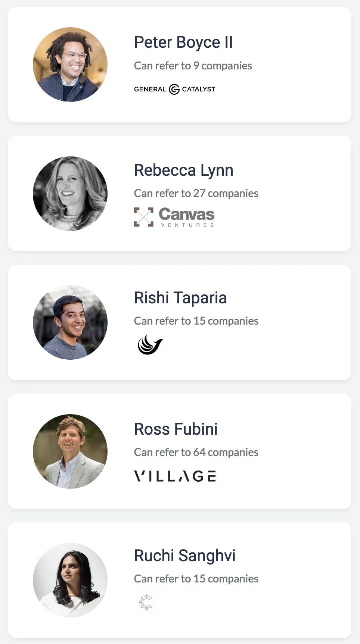Click the circular G icon in General Catalyst logo
The image size is (360, 644).
coord(173,89)
